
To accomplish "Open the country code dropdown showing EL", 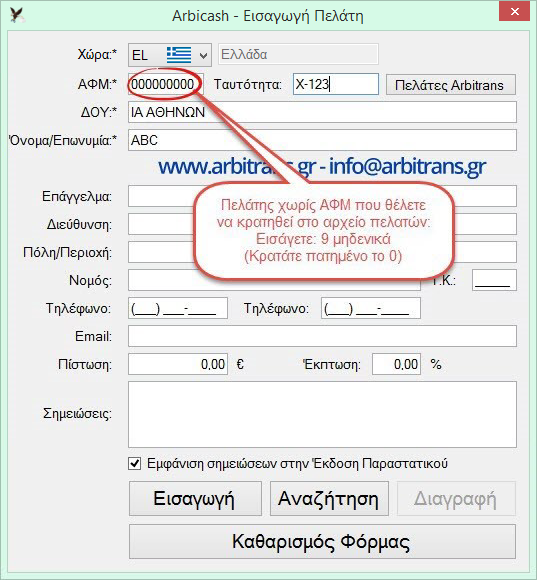I will tap(170, 55).
